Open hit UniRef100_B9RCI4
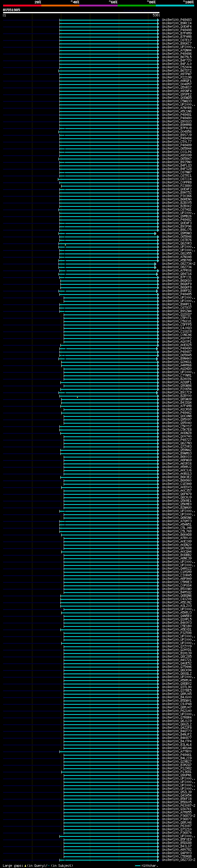The image size is (197, 868). click(x=177, y=23)
